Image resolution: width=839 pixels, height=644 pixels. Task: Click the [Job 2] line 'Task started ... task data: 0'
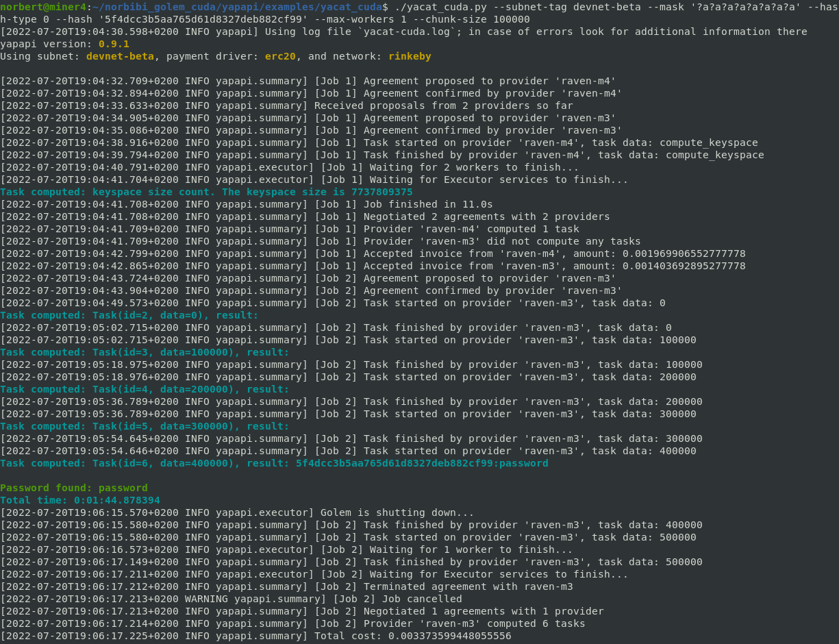(333, 303)
